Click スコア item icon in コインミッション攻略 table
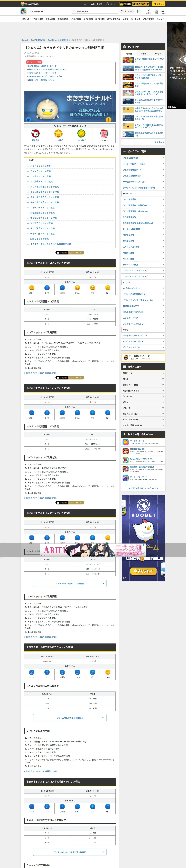 [32, 413]
